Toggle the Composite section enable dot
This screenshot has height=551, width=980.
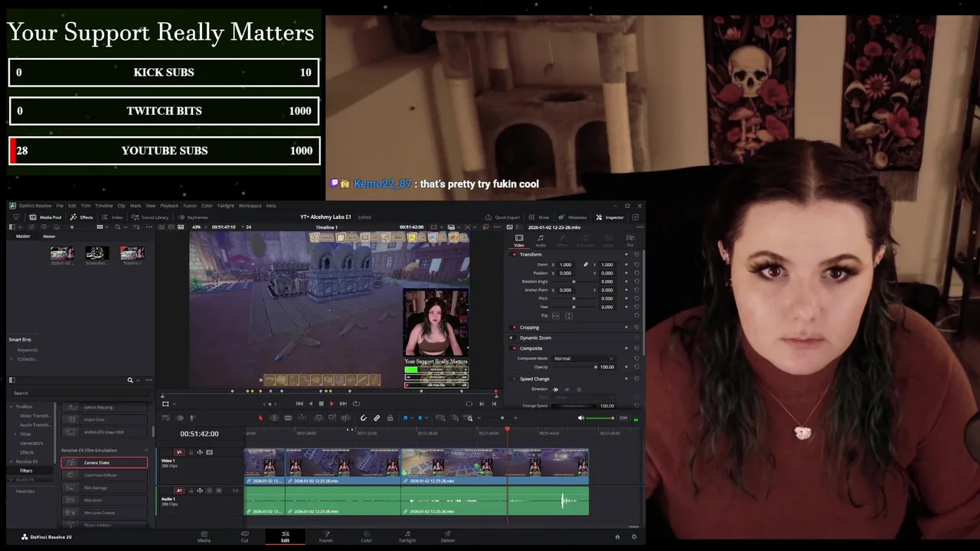pos(514,348)
